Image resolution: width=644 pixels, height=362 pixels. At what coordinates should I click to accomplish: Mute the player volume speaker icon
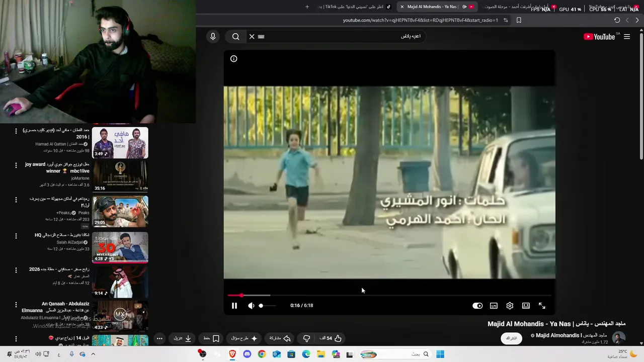[251, 306]
